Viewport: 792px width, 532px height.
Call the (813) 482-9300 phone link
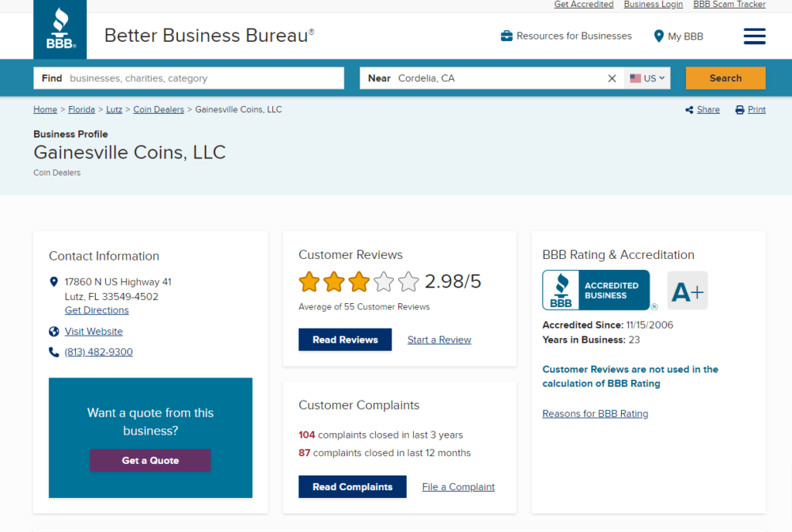tap(98, 352)
